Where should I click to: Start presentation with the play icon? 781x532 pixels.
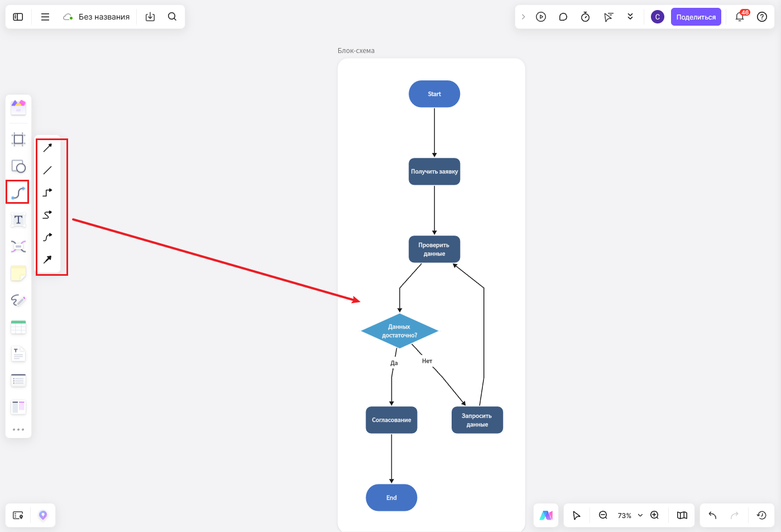[x=541, y=17]
